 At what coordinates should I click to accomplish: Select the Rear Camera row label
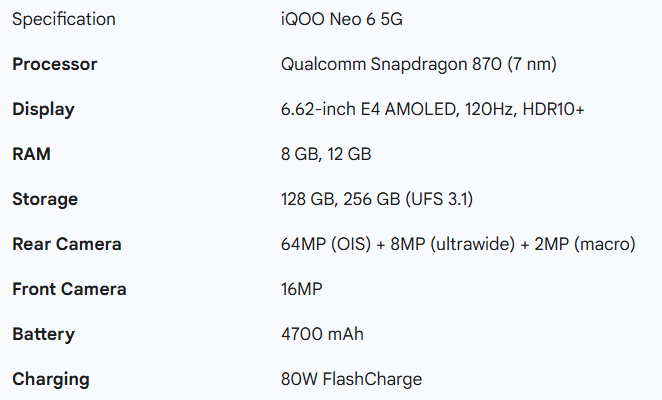pyautogui.click(x=66, y=244)
